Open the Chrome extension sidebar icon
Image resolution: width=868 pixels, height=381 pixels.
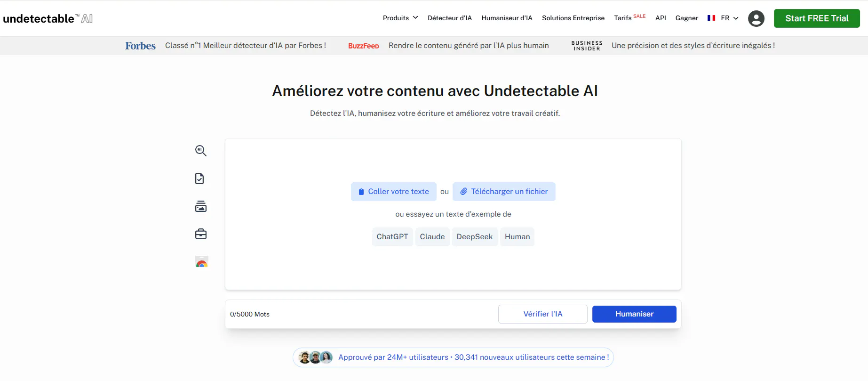[x=202, y=262]
